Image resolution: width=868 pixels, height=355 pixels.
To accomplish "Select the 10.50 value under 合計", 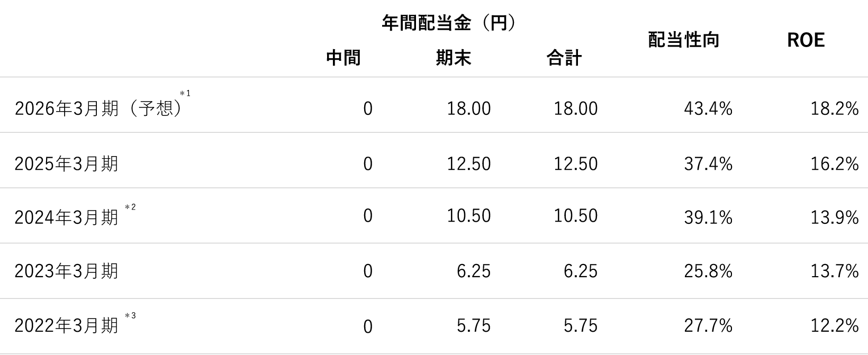I will [x=575, y=216].
